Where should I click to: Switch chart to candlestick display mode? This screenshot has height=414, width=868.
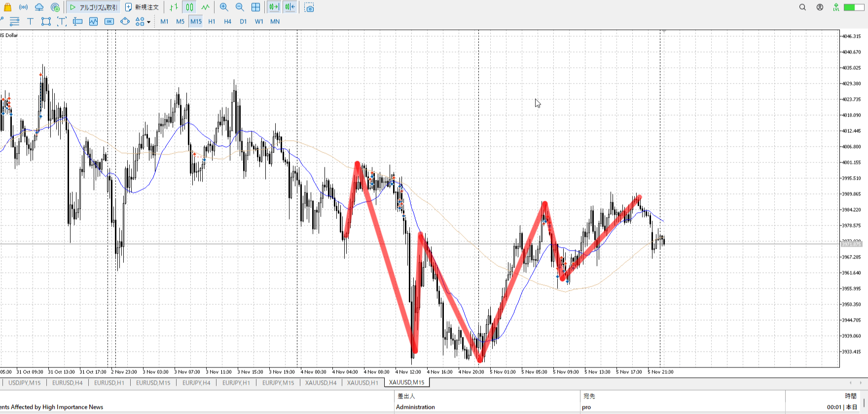(x=190, y=7)
